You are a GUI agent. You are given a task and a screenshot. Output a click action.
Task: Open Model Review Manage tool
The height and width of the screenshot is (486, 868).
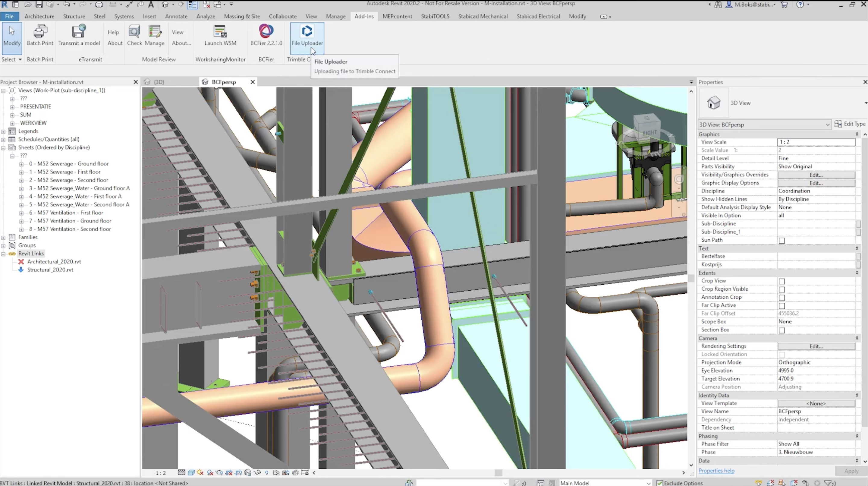tap(155, 35)
